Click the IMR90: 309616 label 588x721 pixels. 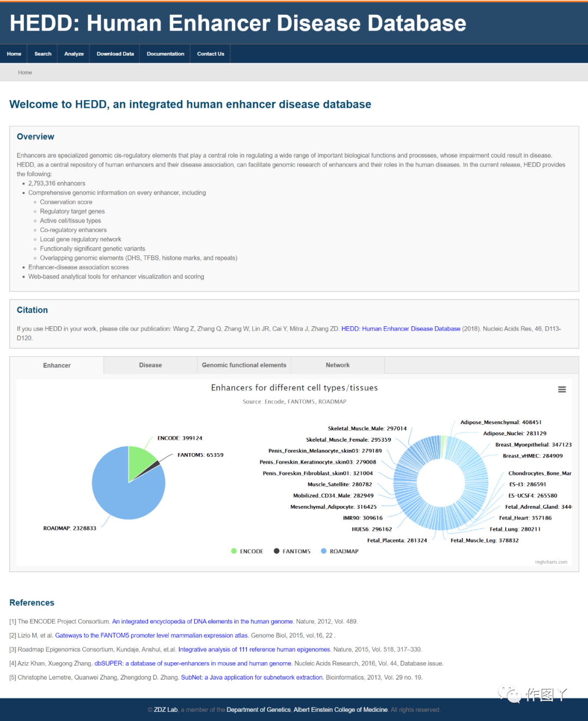[x=363, y=518]
